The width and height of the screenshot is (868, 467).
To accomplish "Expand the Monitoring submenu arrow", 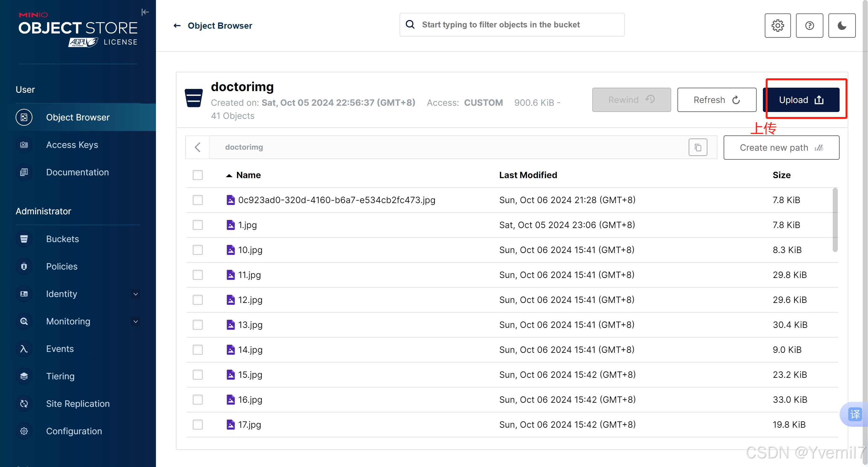I will click(x=135, y=321).
